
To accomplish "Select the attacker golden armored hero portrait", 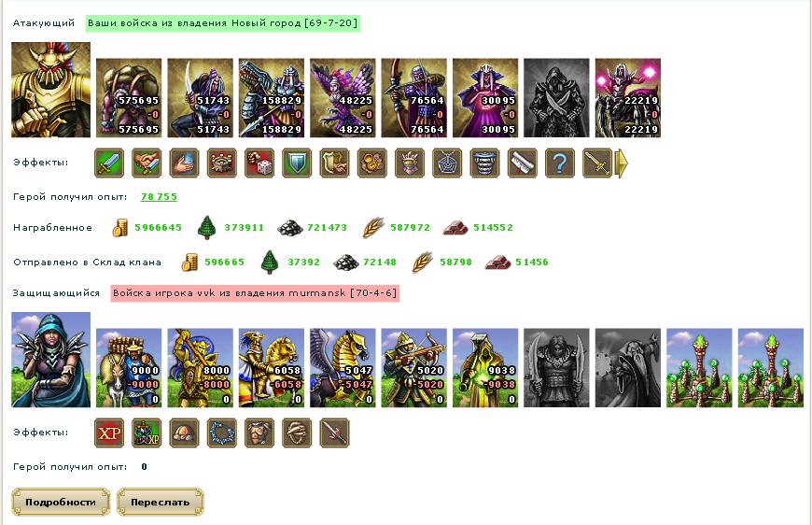I will 50,90.
